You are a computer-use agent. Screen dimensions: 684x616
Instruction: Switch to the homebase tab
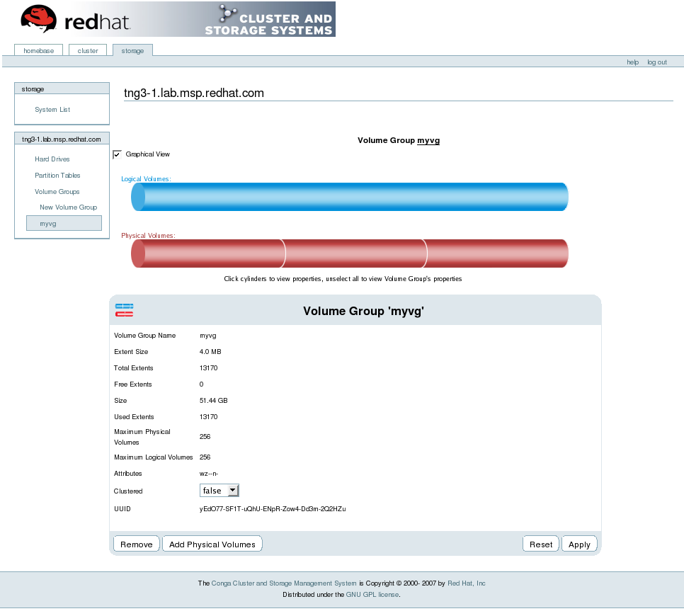pos(38,50)
